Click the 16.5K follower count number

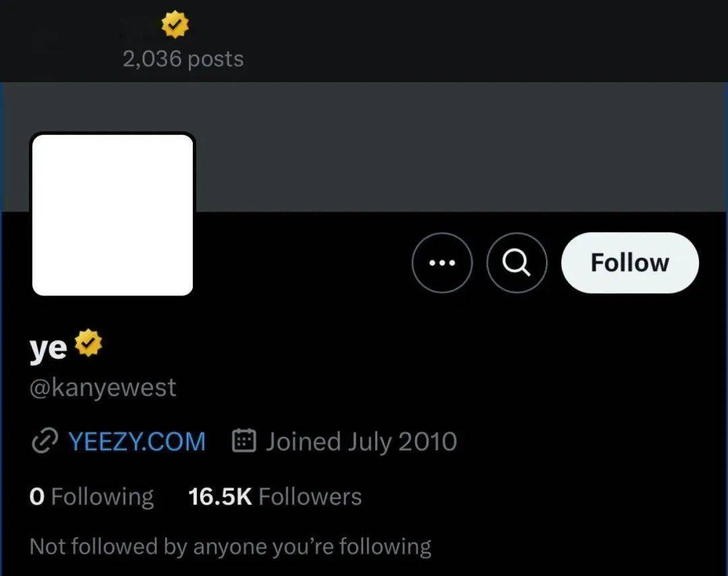point(220,497)
